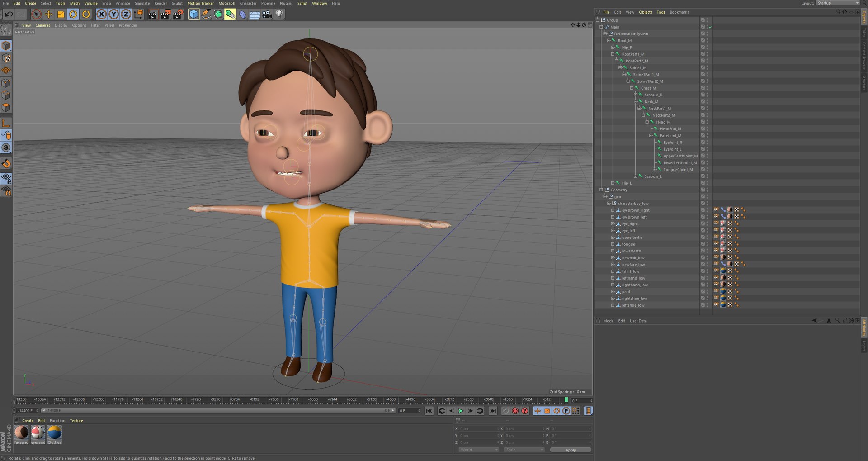Click the Coordinate System icon
The height and width of the screenshot is (461, 868).
(x=139, y=14)
